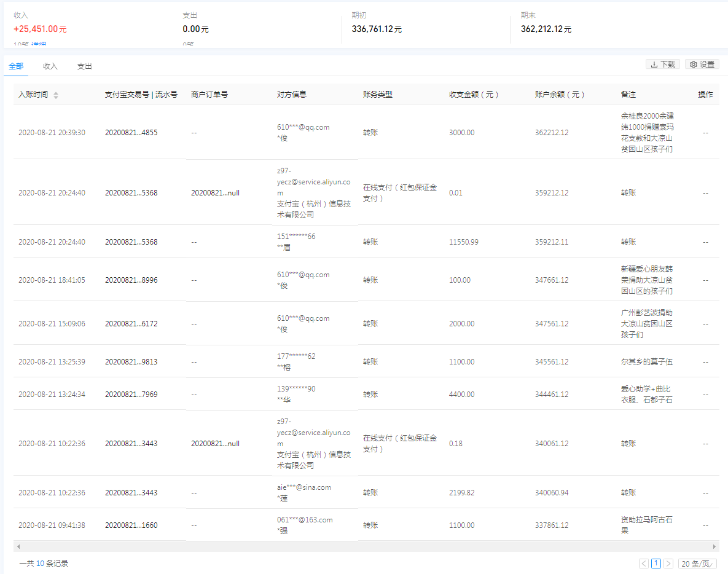Go to next page arrow
Screen dimensions: 728x574
pos(668,564)
